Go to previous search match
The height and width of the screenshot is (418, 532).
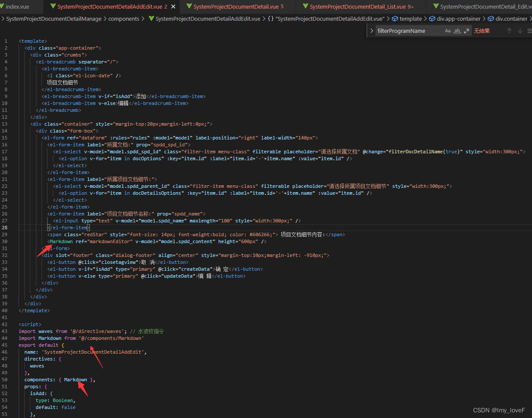(x=509, y=30)
